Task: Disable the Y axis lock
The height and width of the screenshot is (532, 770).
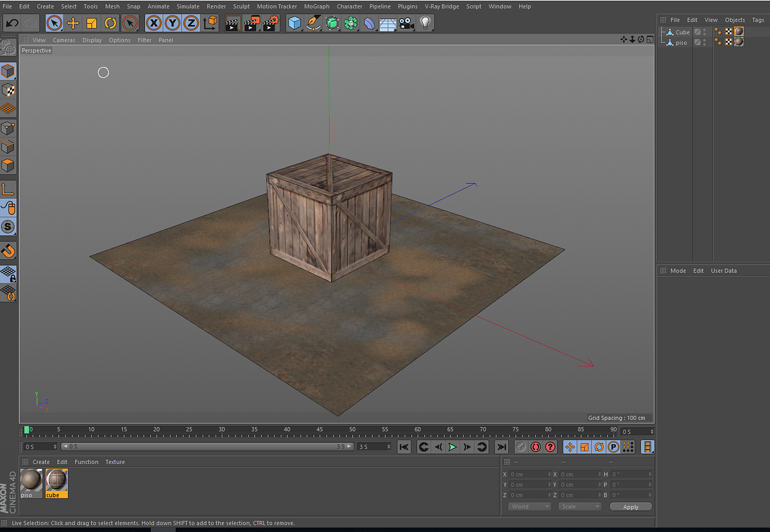Action: [173, 22]
